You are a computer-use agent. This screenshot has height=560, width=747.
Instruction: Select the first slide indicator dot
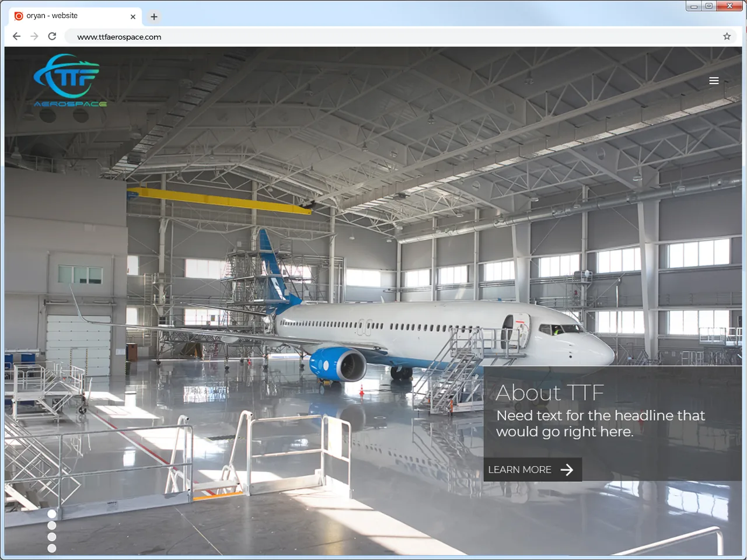(52, 514)
